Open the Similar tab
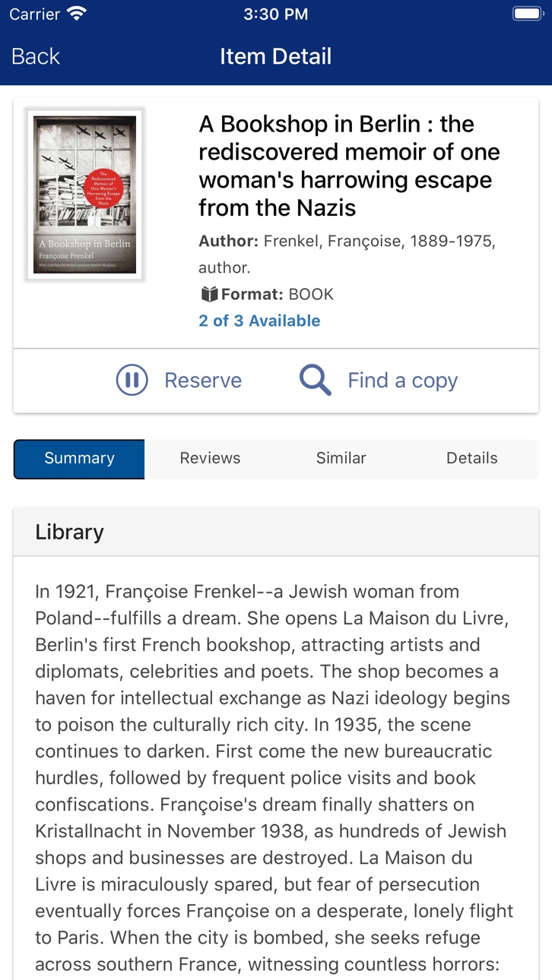The width and height of the screenshot is (552, 980). pos(341,458)
